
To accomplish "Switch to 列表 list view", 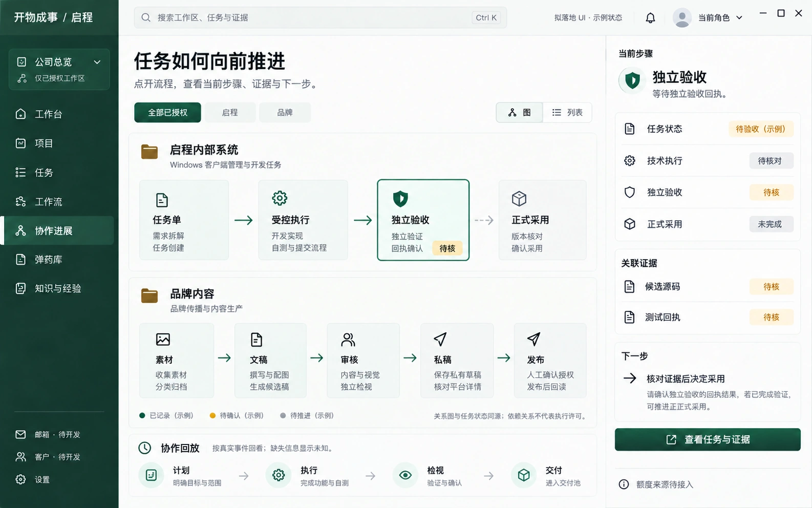I will [567, 113].
